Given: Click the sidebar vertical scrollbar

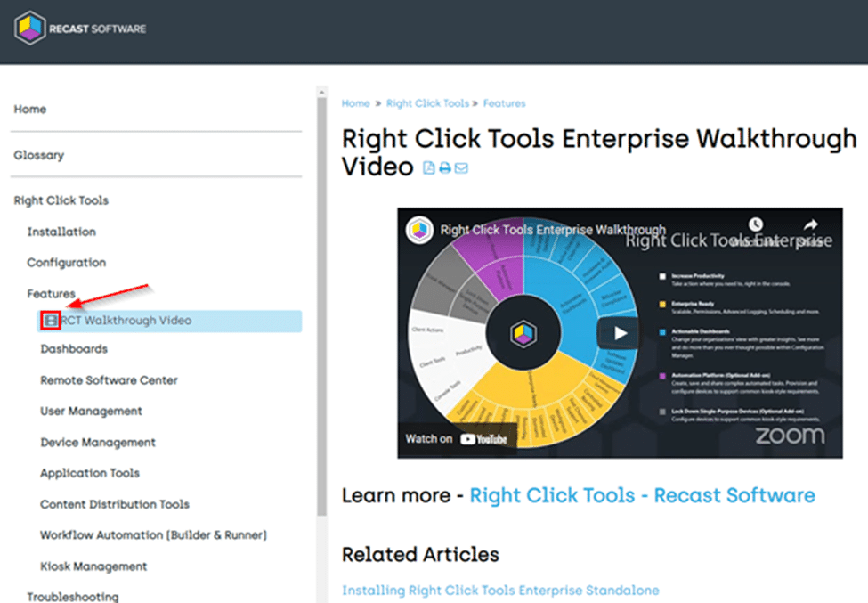Looking at the screenshot, I should 321,307.
